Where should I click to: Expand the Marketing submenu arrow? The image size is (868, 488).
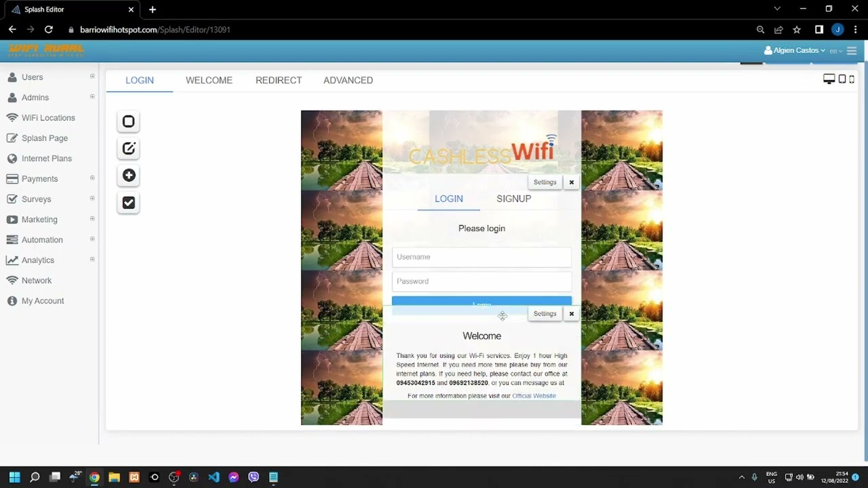tap(92, 219)
